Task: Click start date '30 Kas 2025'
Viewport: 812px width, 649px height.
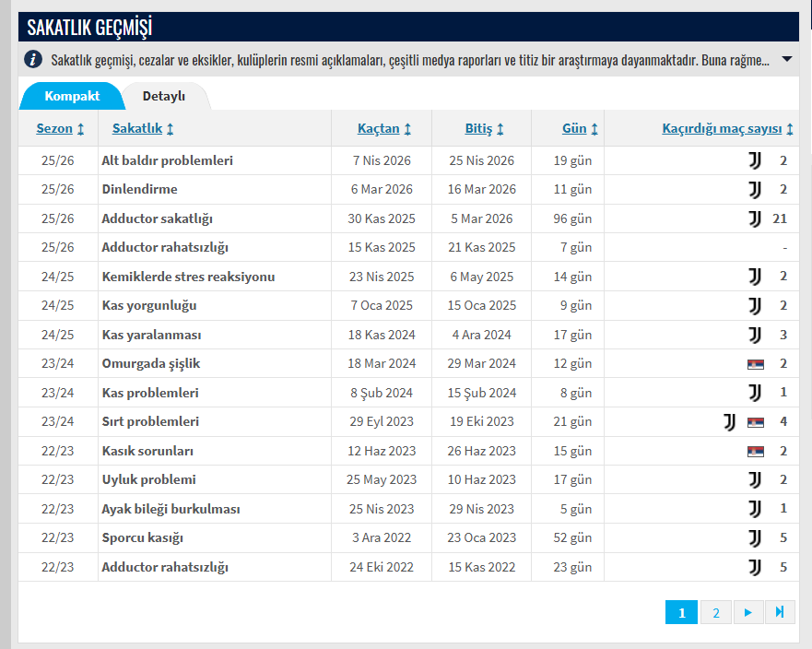Action: pos(382,218)
